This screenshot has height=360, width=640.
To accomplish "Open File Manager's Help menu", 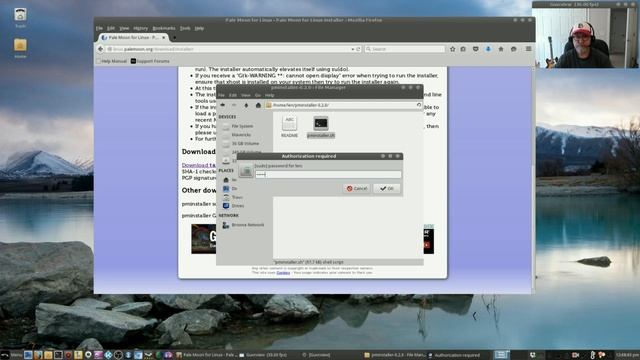I will coord(269,95).
